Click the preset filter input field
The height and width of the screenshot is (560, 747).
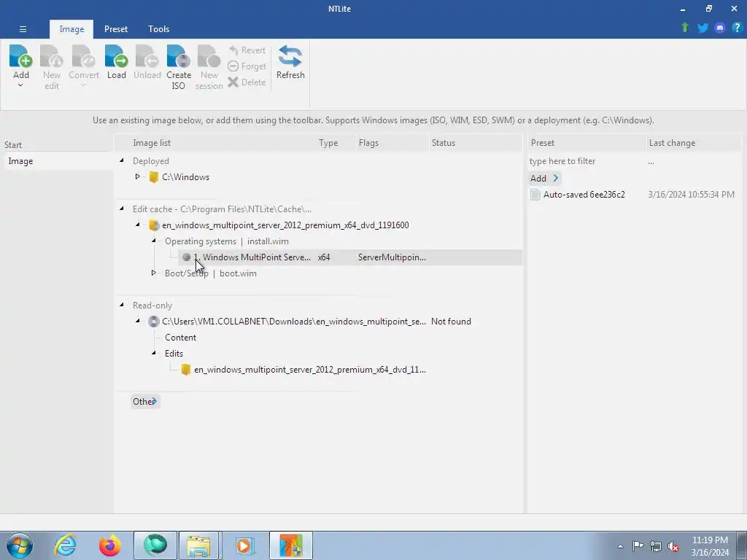pyautogui.click(x=587, y=161)
